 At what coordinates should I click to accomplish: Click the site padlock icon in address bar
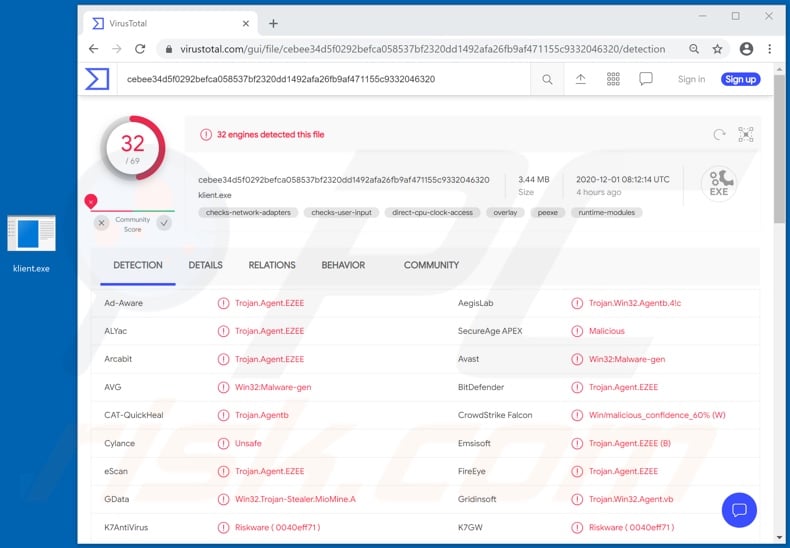pos(169,49)
